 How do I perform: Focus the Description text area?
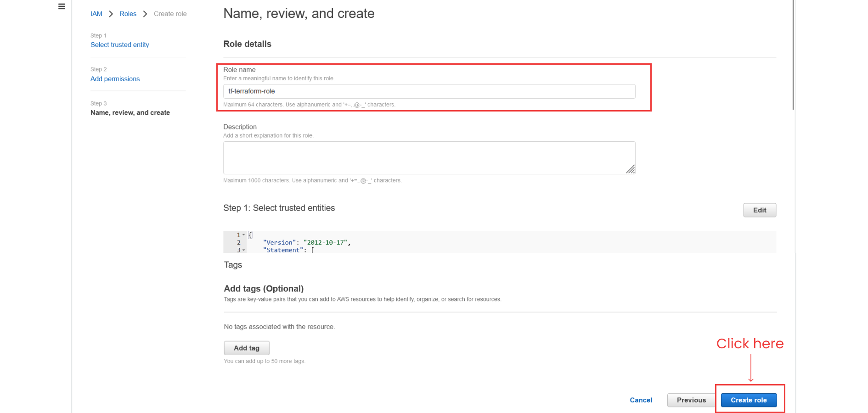point(429,157)
